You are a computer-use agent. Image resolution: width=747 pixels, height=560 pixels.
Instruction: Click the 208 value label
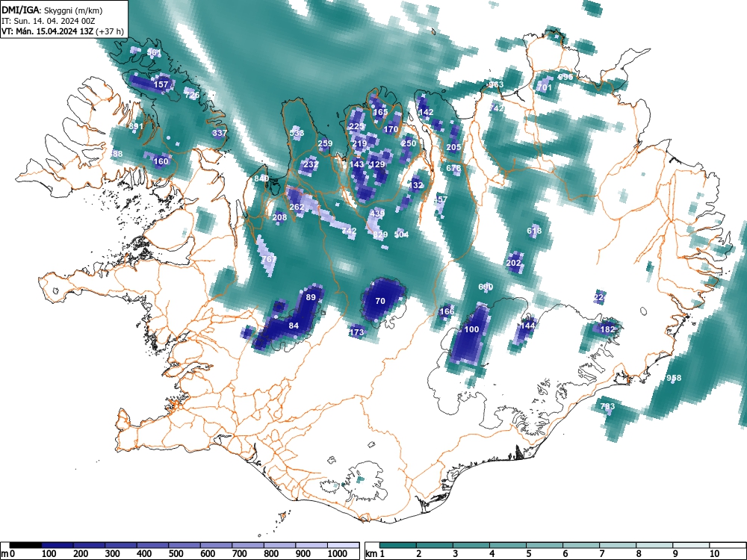coord(279,217)
